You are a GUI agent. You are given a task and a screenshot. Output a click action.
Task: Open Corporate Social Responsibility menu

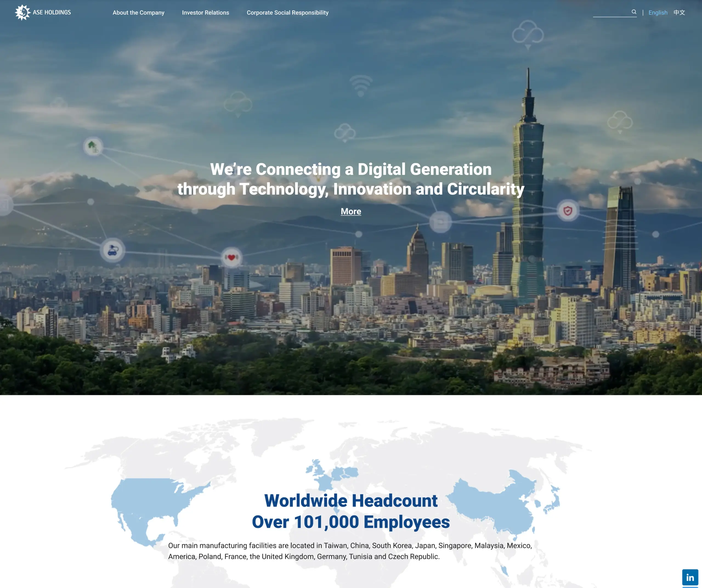click(287, 13)
